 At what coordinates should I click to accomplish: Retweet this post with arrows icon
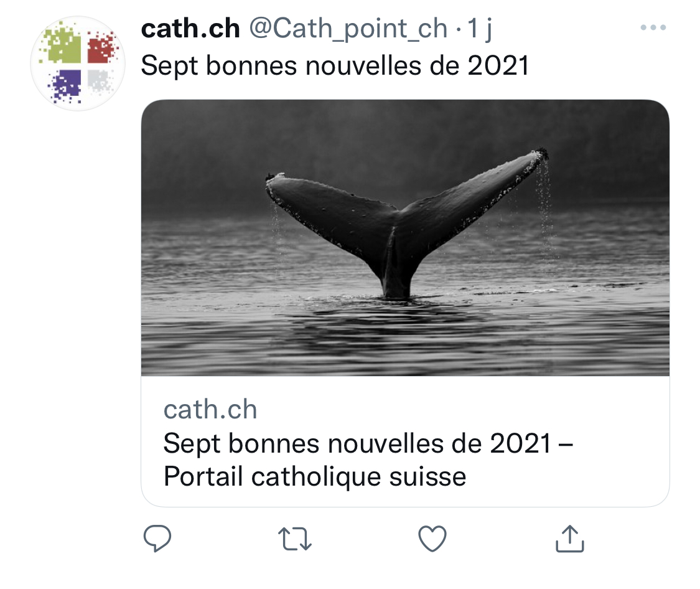[x=295, y=539]
